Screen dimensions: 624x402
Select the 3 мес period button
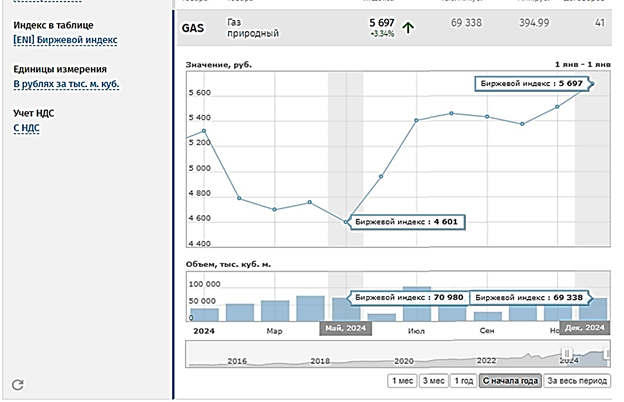point(433,381)
